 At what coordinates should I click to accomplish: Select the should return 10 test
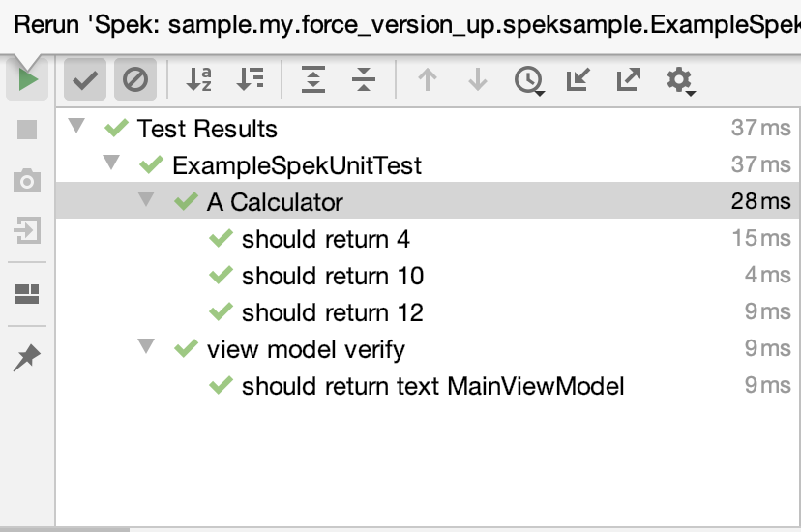point(427,276)
